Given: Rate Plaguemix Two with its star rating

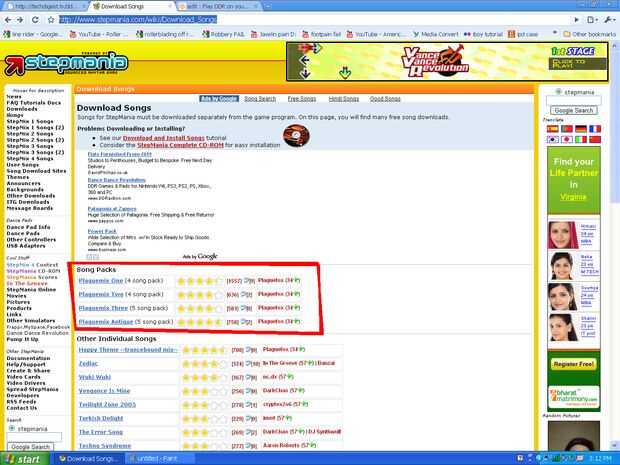Looking at the screenshot, I should pos(200,295).
